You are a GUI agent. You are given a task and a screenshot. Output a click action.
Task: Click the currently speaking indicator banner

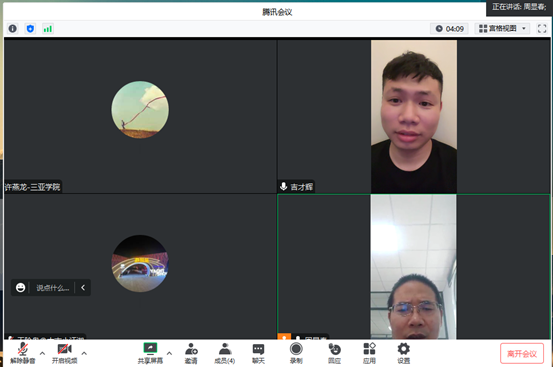pyautogui.click(x=519, y=7)
